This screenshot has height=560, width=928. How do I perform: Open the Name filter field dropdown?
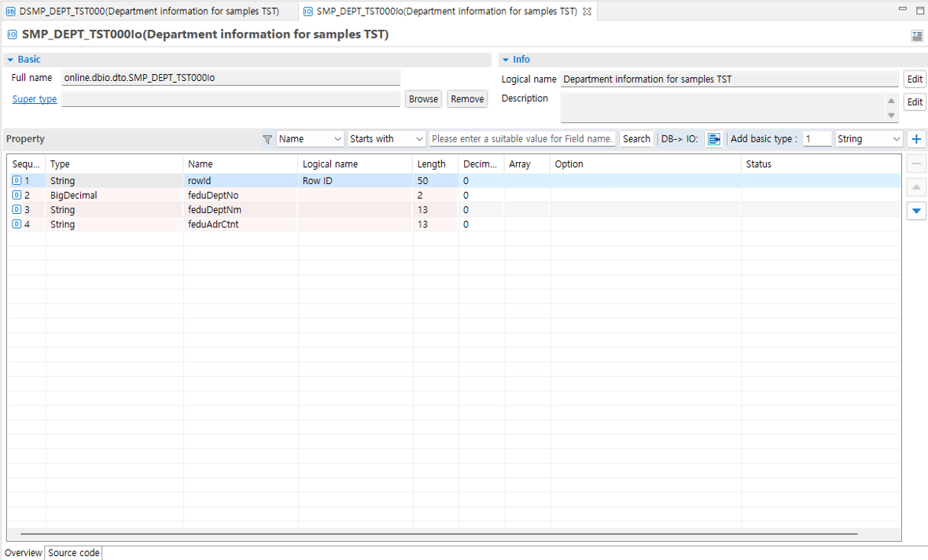pos(310,139)
